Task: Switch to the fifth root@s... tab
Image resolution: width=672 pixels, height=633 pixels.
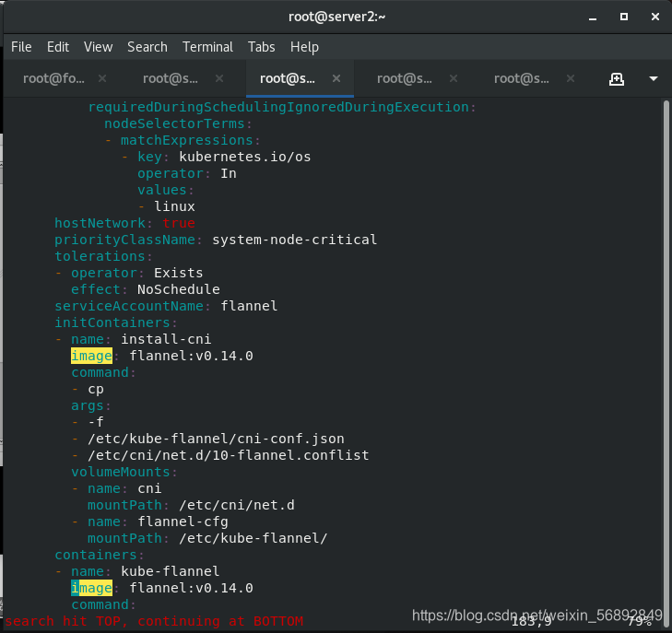Action: (x=521, y=78)
